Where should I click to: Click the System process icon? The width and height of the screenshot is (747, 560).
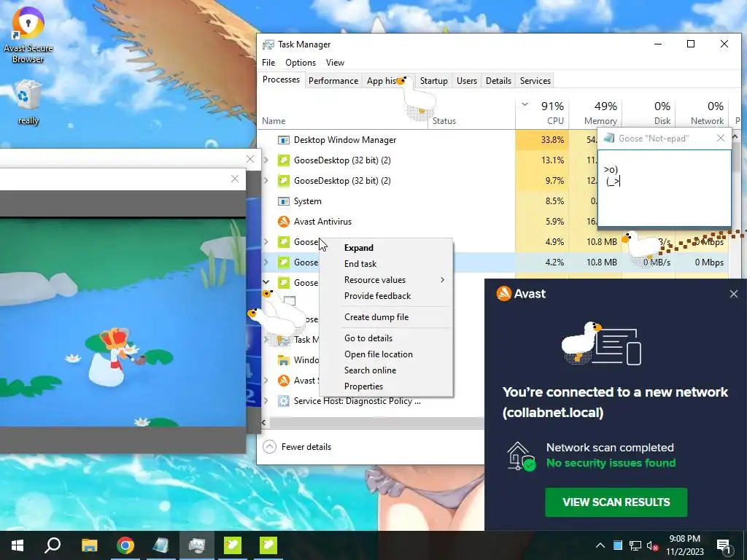point(284,201)
